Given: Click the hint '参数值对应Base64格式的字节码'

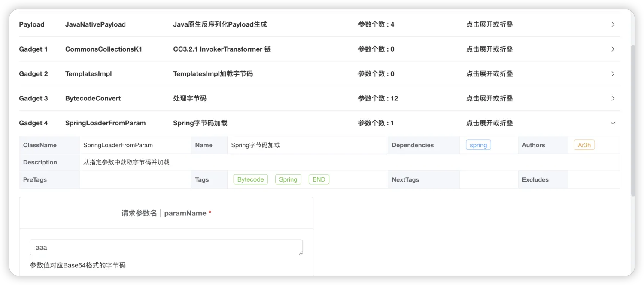Looking at the screenshot, I should point(78,265).
